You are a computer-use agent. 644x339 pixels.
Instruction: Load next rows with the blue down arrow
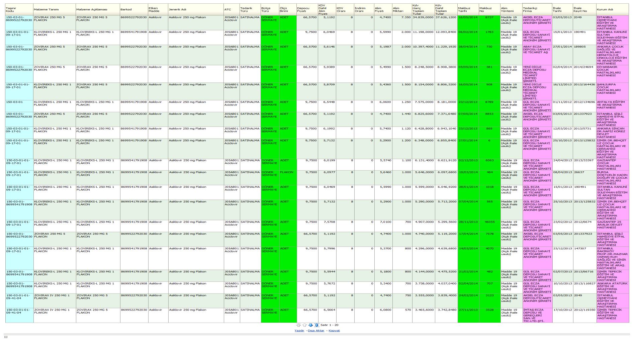[310, 325]
